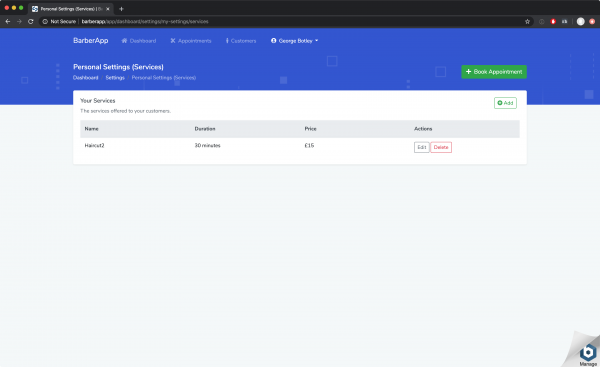Reload the page with the refresh icon
Image resolution: width=600 pixels, height=367 pixels.
(x=31, y=21)
